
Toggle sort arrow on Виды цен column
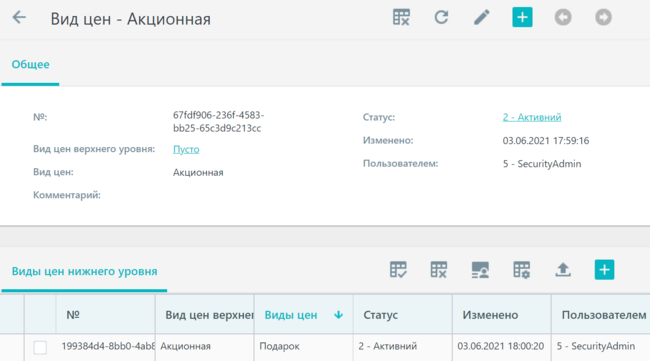[x=338, y=315]
